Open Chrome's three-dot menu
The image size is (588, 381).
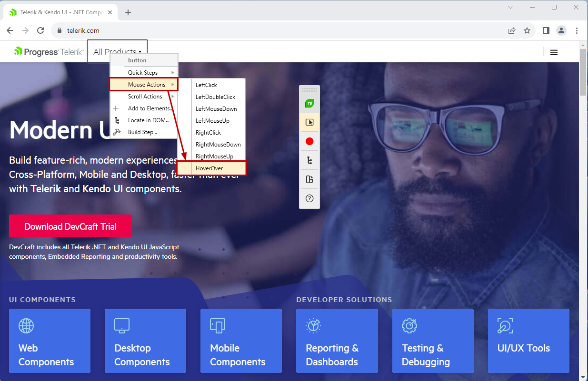(577, 30)
